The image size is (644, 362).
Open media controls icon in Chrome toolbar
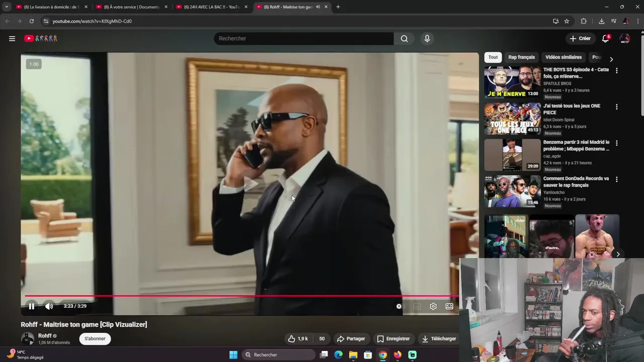[614, 21]
